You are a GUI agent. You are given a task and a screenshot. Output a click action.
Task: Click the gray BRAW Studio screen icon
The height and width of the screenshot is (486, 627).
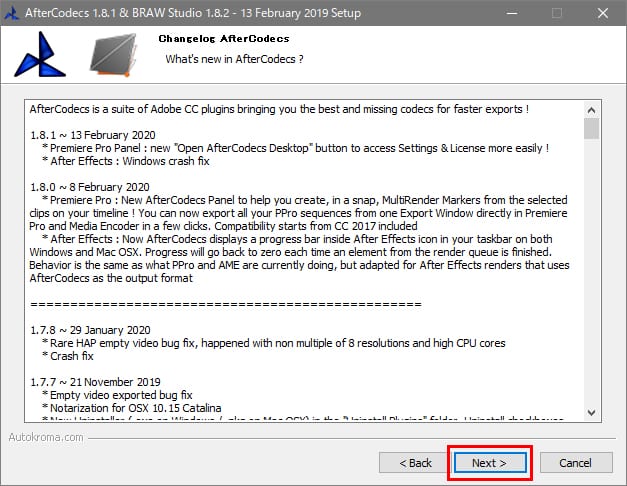click(x=114, y=55)
